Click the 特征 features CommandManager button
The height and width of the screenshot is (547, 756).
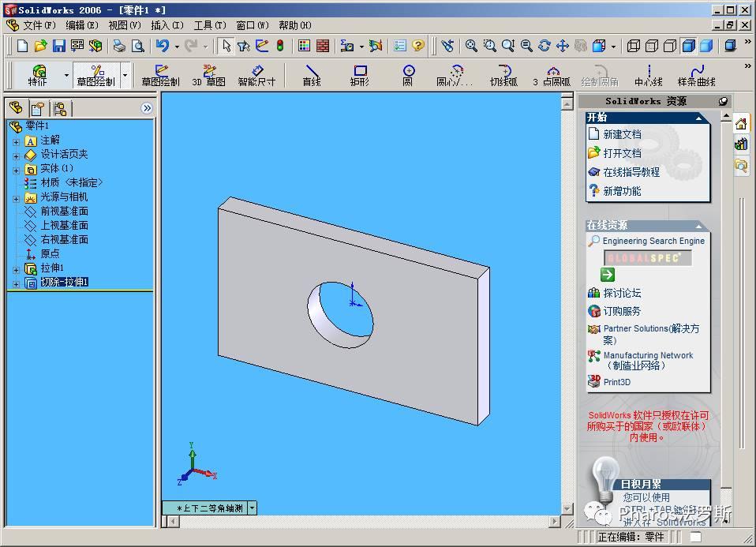pyautogui.click(x=38, y=76)
